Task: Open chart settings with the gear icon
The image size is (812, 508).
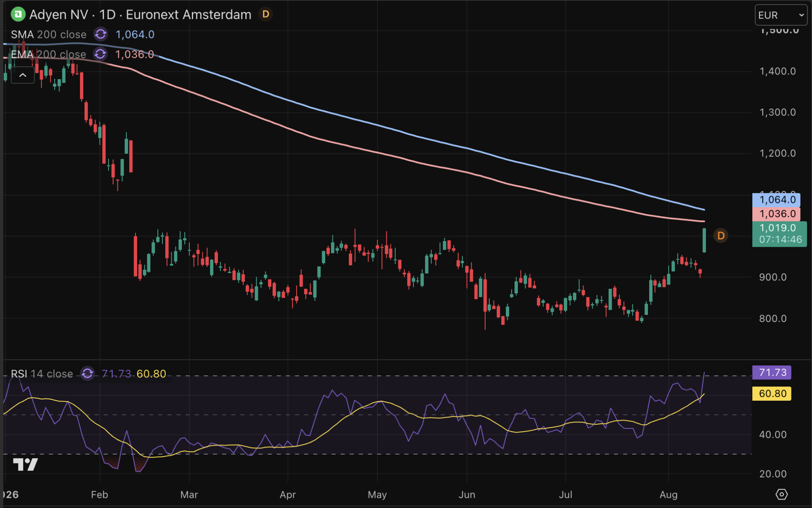Action: (x=781, y=495)
